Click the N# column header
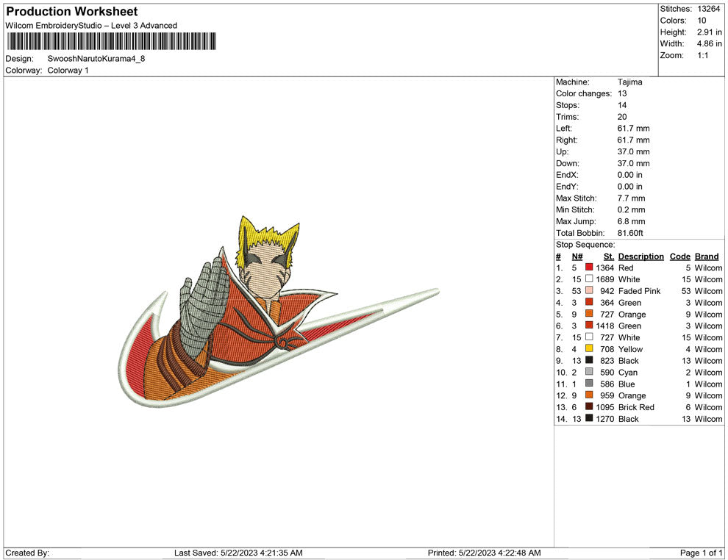Viewport: 728px width, 560px height. coord(577,256)
